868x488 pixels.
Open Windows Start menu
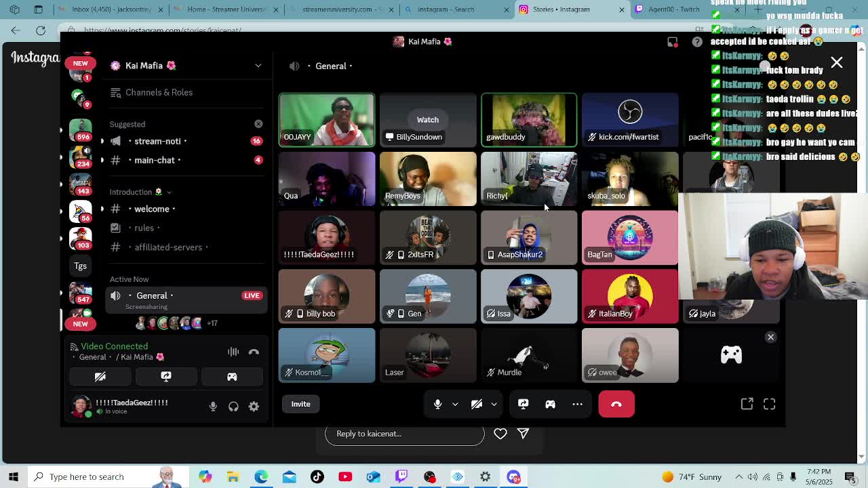pyautogui.click(x=14, y=476)
